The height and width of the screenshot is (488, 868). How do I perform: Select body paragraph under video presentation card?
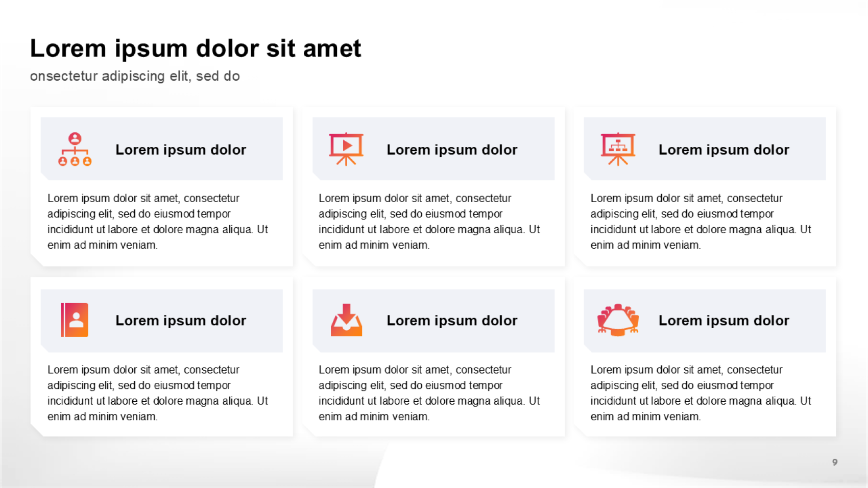[429, 222]
